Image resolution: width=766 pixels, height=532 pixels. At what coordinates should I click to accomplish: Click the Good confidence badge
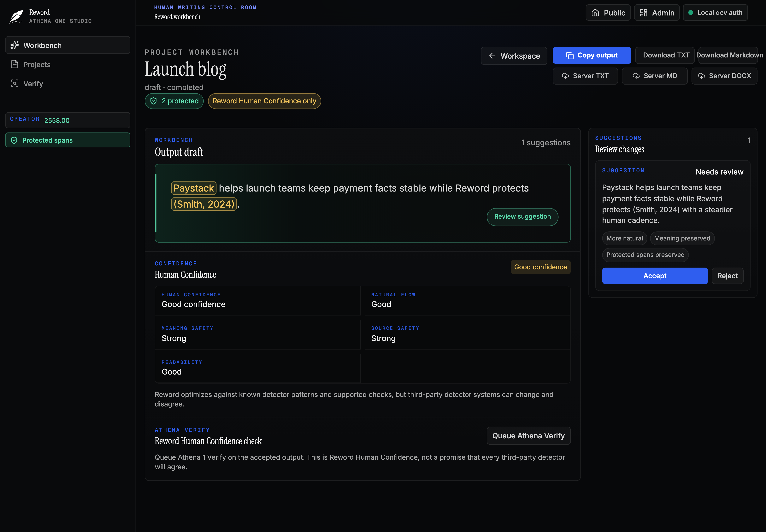click(540, 267)
